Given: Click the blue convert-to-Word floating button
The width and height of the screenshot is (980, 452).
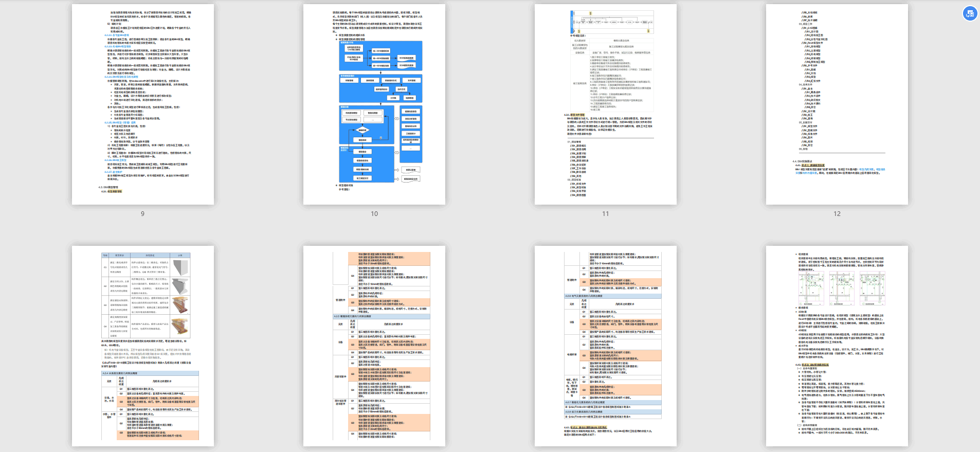Looking at the screenshot, I should point(970,14).
